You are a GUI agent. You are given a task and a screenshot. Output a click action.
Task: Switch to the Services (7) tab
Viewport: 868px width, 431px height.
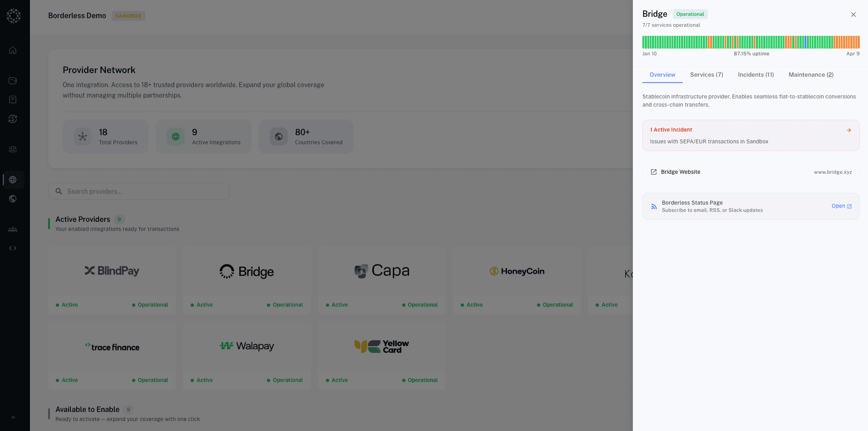tap(706, 75)
